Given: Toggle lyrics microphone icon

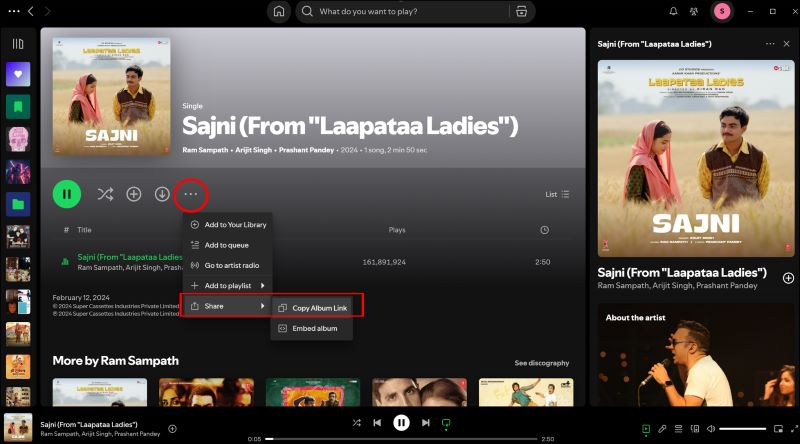Looking at the screenshot, I should [x=662, y=429].
